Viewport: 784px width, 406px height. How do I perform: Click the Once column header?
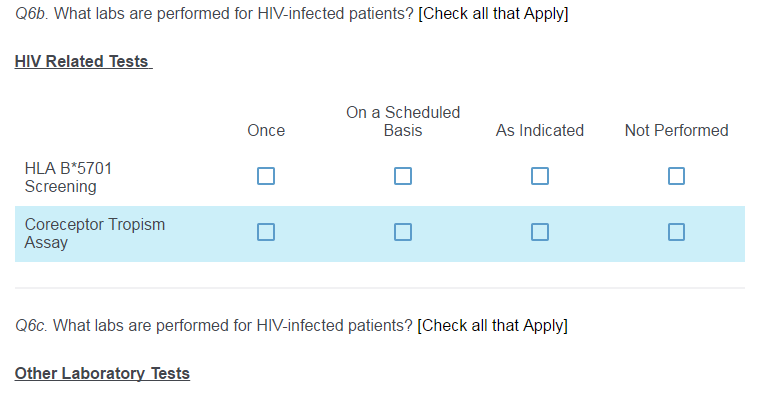(x=266, y=131)
